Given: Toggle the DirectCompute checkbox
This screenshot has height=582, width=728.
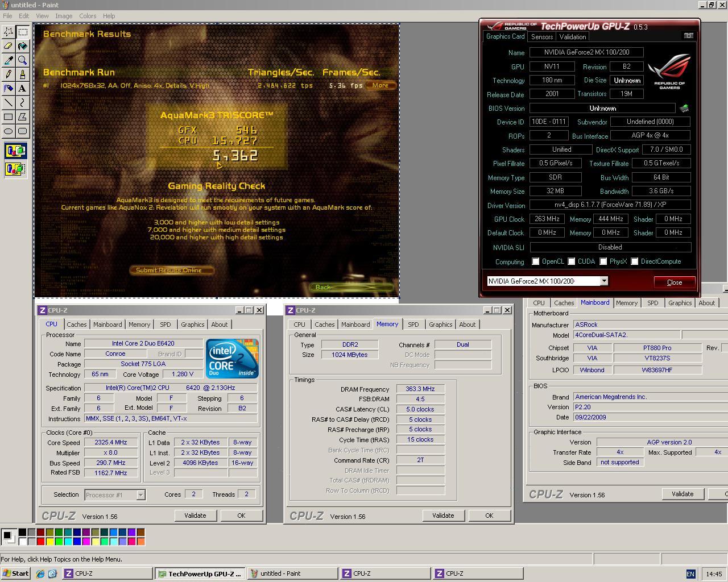Looking at the screenshot, I should [x=635, y=261].
